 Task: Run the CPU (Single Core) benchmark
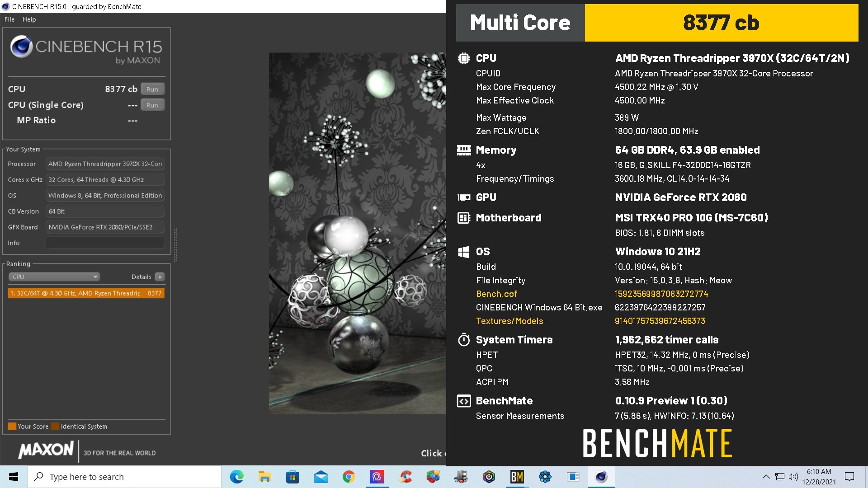click(152, 105)
